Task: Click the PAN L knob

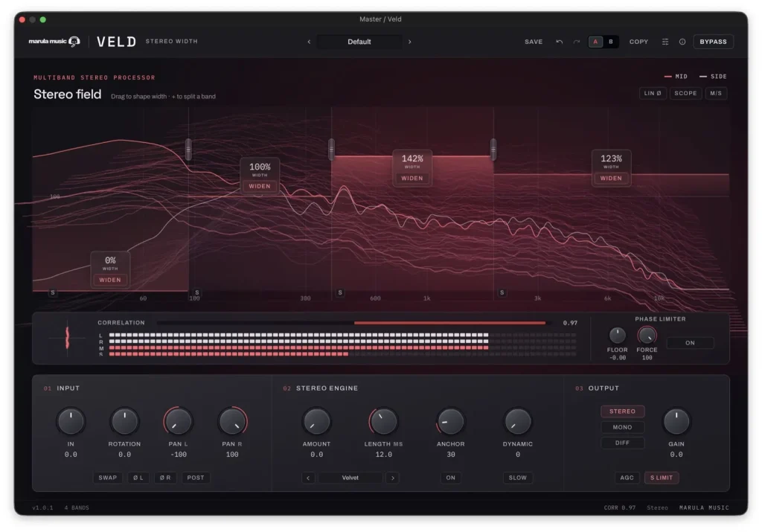Action: tap(179, 421)
